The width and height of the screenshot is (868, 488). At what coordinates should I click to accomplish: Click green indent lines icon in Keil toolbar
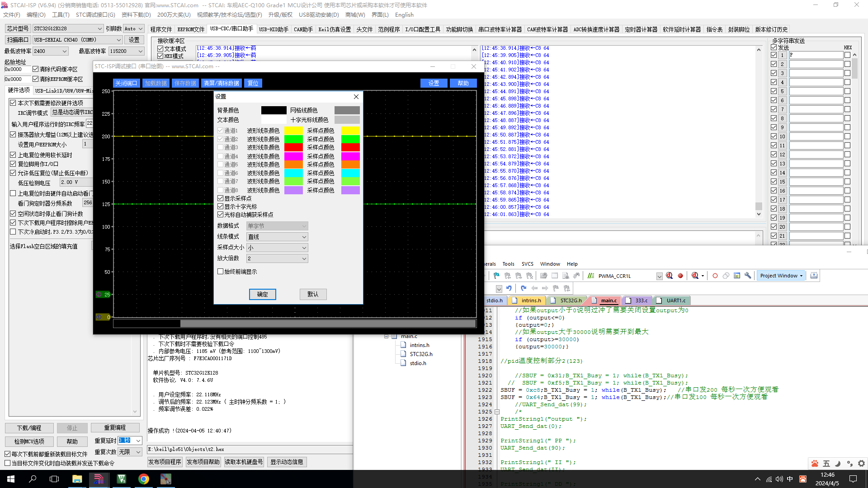[x=591, y=276]
